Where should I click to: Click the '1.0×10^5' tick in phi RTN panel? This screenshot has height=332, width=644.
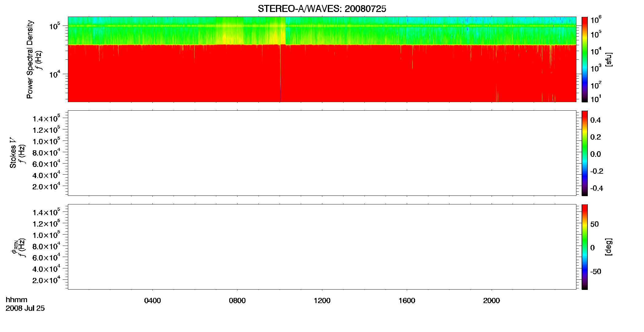tap(46, 235)
